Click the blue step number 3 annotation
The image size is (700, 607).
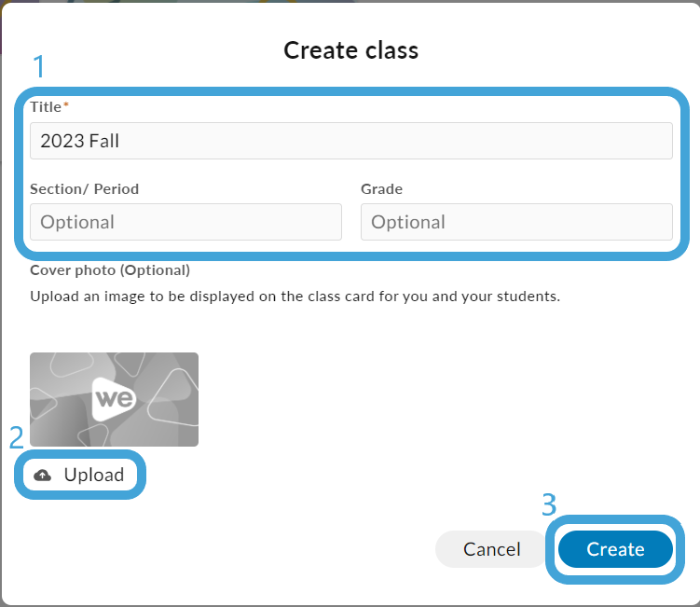549,504
